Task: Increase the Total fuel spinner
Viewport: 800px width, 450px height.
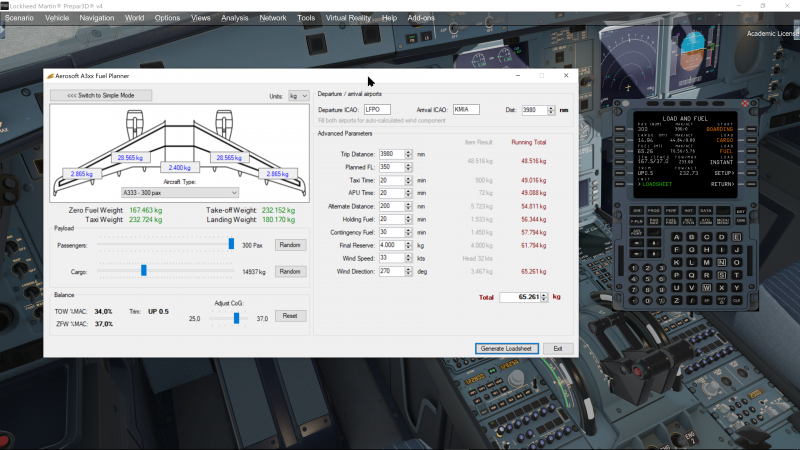Action: 544,295
